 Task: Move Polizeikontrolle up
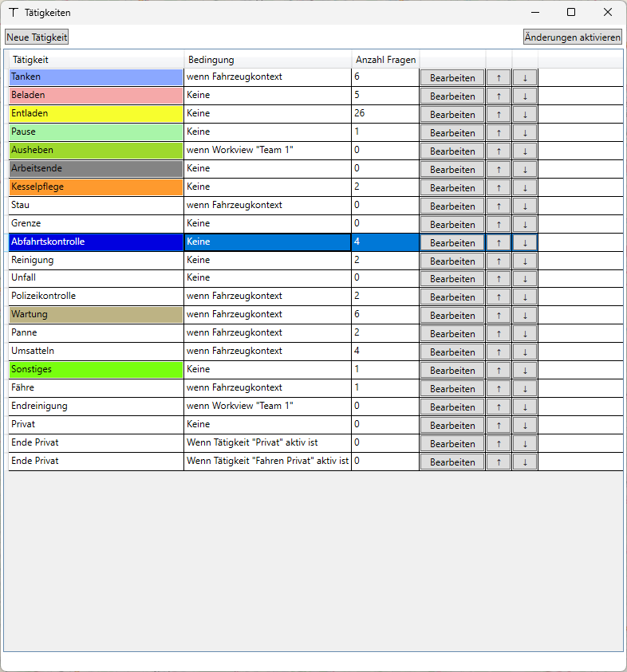(x=499, y=297)
